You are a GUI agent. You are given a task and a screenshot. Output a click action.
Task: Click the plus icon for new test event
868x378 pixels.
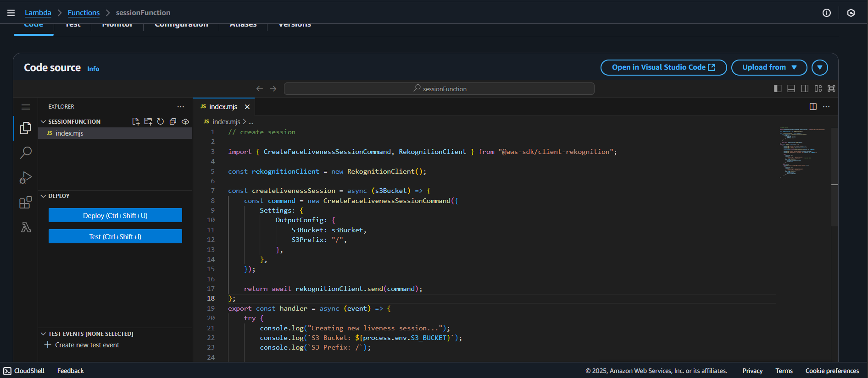pos(48,345)
